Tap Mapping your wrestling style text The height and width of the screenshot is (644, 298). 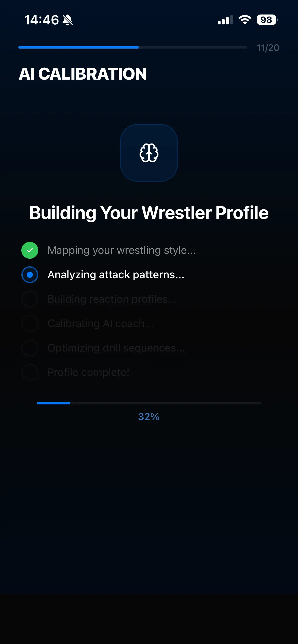(x=121, y=250)
